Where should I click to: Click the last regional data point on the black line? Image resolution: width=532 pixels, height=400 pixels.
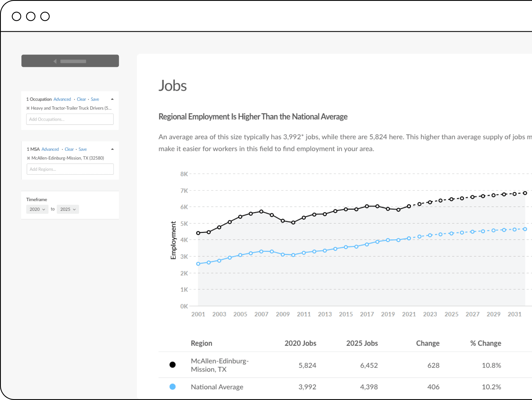525,193
